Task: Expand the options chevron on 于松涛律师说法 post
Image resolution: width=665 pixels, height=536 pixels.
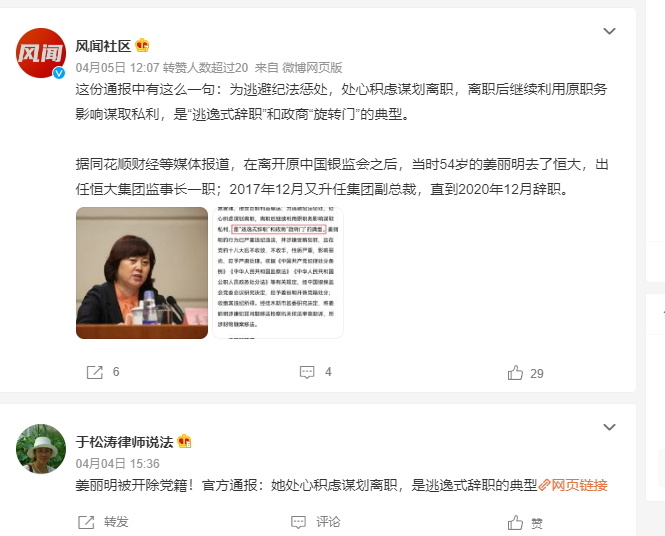Action: coord(609,427)
